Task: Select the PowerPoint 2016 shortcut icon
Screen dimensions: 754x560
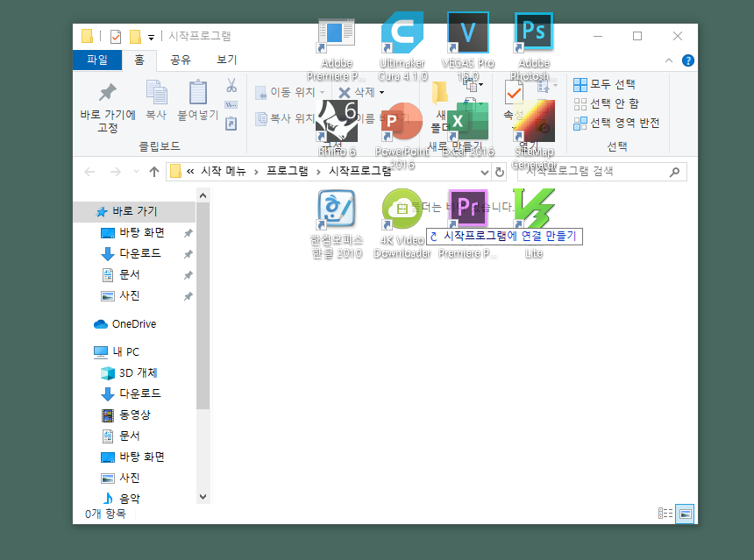Action: 402,122
